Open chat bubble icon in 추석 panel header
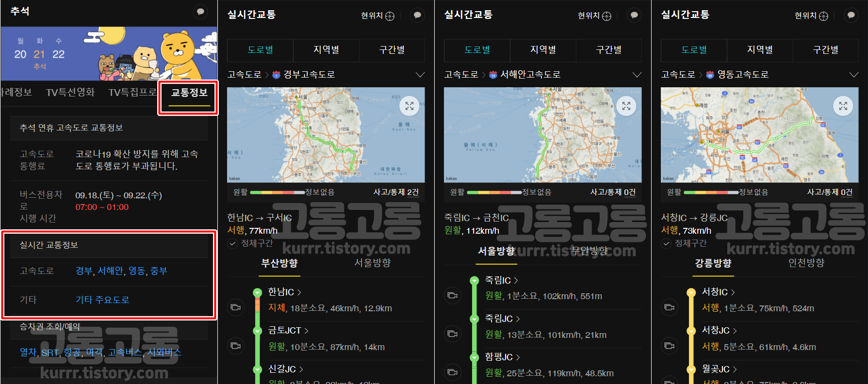The image size is (868, 384). [x=200, y=12]
